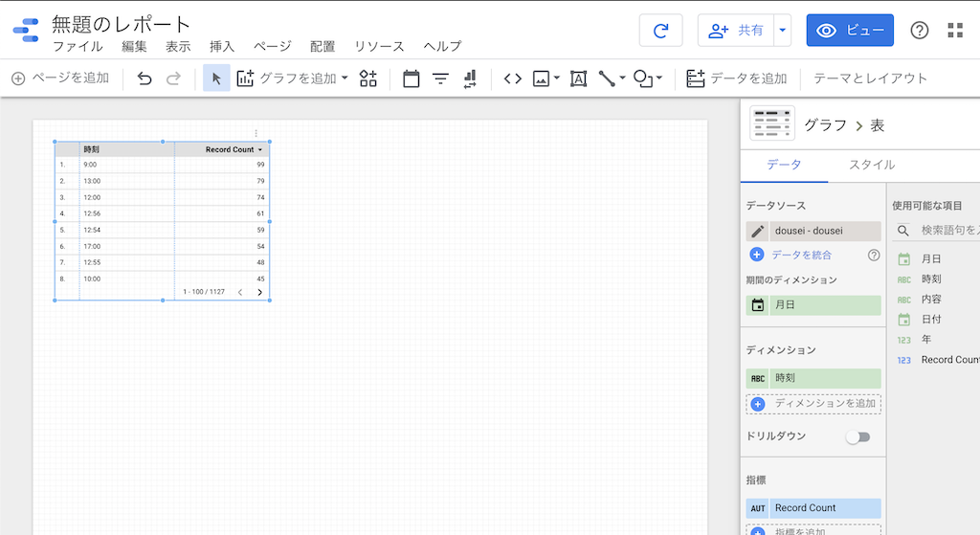Select 内容 in available fields

tap(931, 300)
